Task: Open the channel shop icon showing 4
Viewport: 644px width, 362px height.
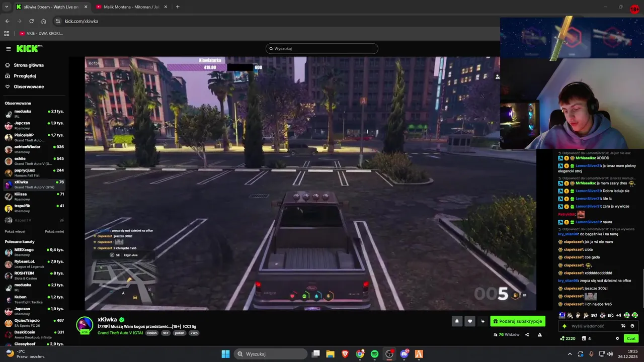Action: point(586,338)
